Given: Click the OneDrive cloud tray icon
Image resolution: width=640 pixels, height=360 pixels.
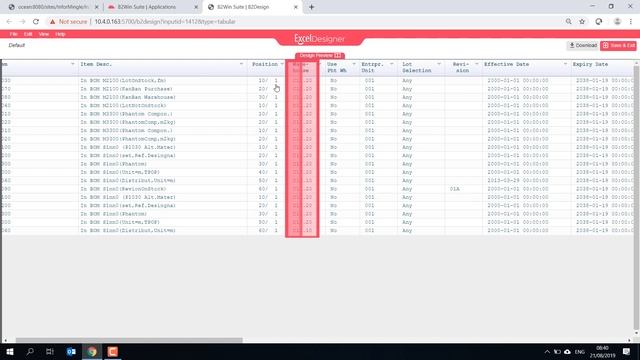Looking at the screenshot, I should pyautogui.click(x=567, y=352).
